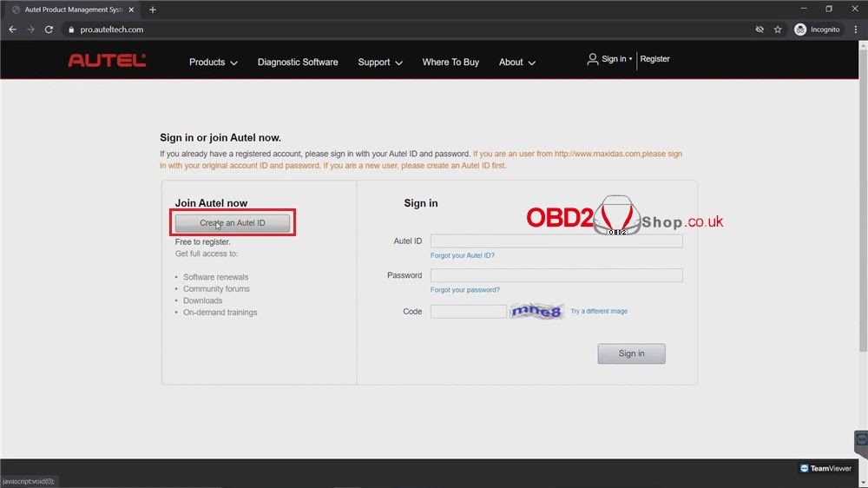Click the "Downloads" list item
The height and width of the screenshot is (488, 868).
coord(202,300)
